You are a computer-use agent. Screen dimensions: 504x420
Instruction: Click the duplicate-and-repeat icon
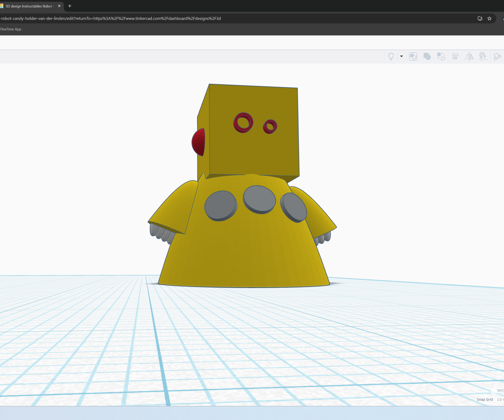pos(413,56)
